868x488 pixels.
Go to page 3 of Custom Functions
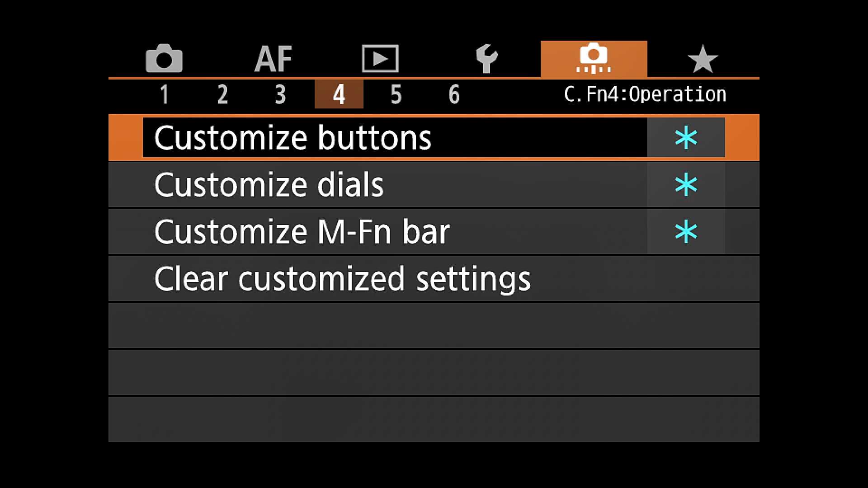pyautogui.click(x=280, y=94)
